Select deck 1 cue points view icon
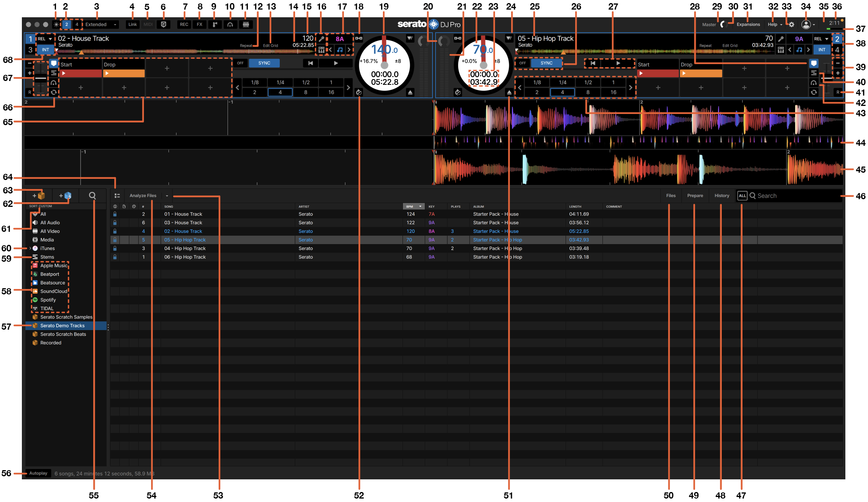The width and height of the screenshot is (868, 502). point(54,63)
